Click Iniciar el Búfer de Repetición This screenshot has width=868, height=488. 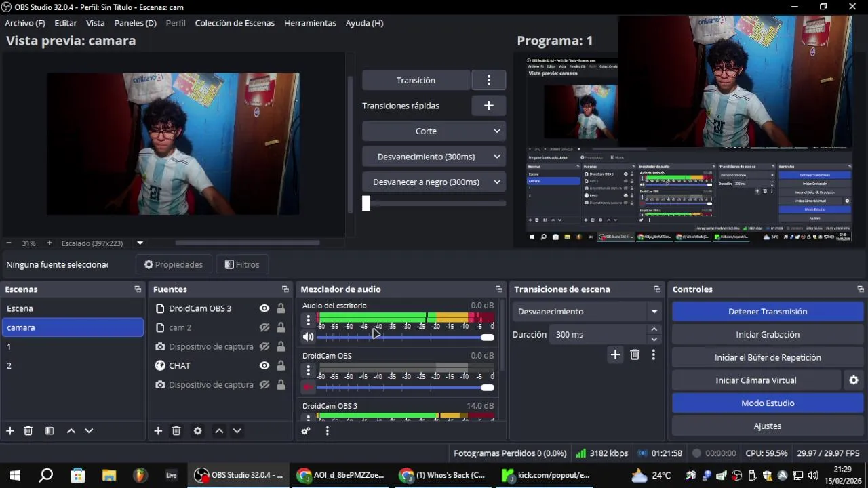pyautogui.click(x=768, y=357)
